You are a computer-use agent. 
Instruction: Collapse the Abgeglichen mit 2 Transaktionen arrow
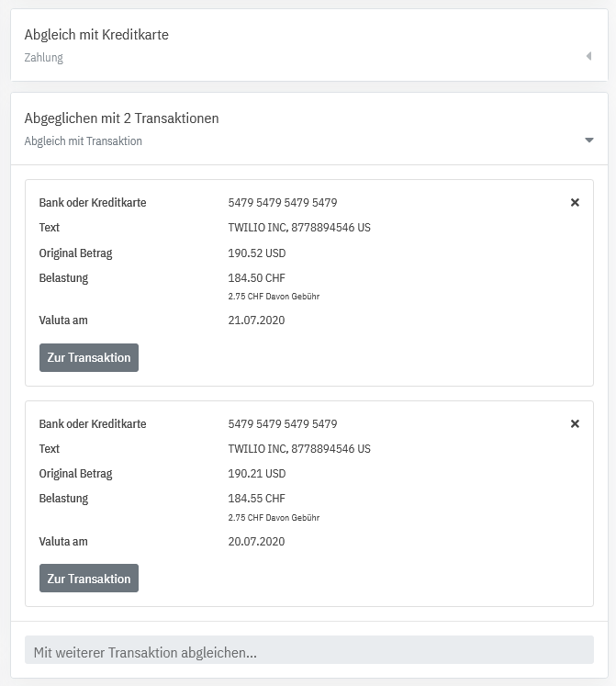(589, 141)
